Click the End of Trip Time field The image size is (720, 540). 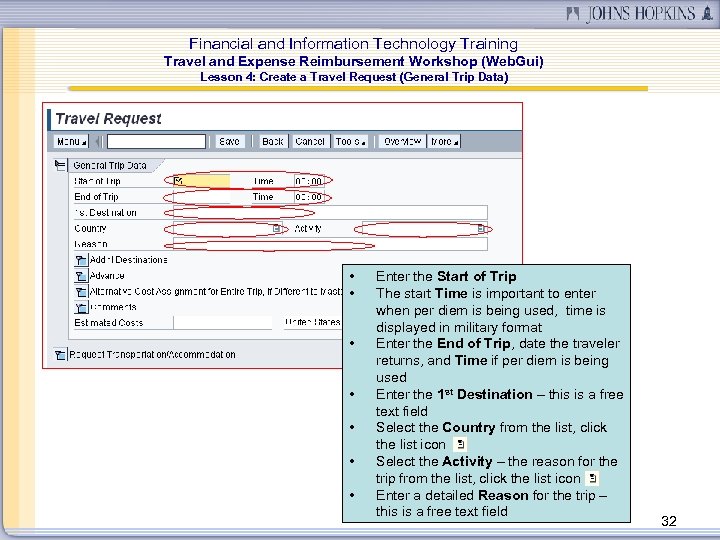309,197
